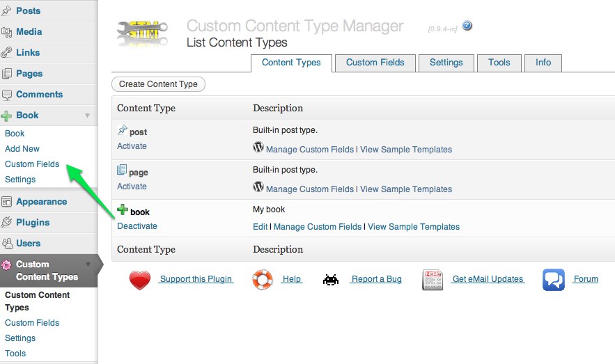Viewport: 615px width, 364px height.
Task: Click the pages icon beside page row
Action: pyautogui.click(x=122, y=170)
